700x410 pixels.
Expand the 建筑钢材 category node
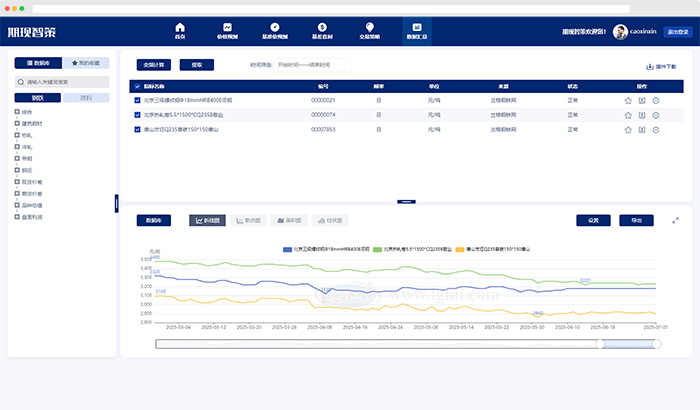pyautogui.click(x=18, y=122)
